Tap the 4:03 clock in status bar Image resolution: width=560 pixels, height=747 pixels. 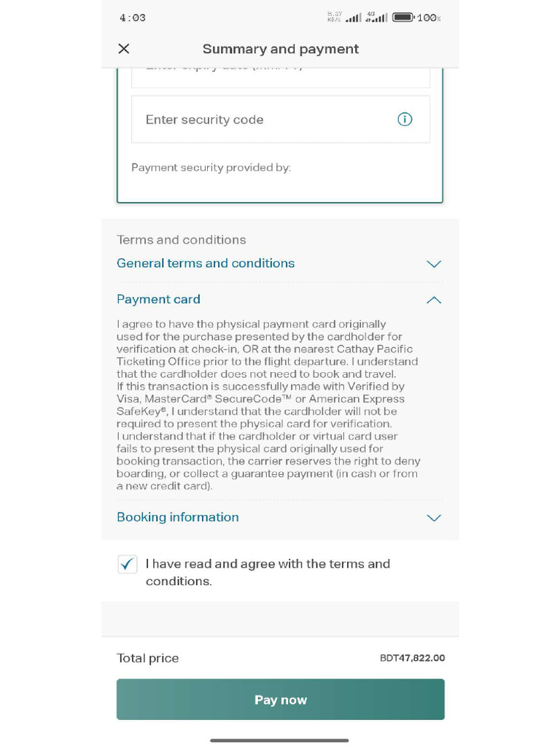pos(133,18)
